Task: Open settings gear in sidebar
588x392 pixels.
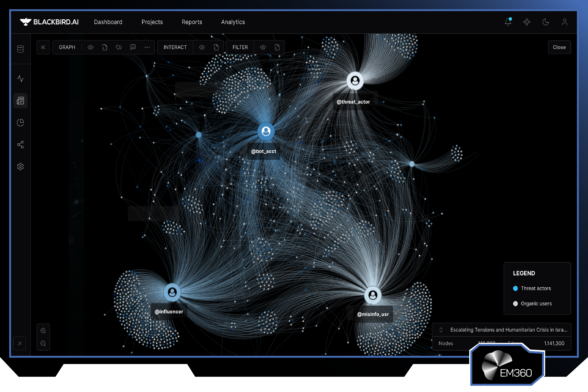Action: (21, 166)
